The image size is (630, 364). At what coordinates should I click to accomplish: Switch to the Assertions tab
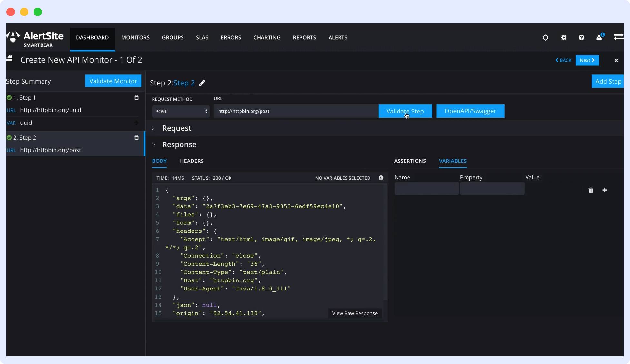410,161
